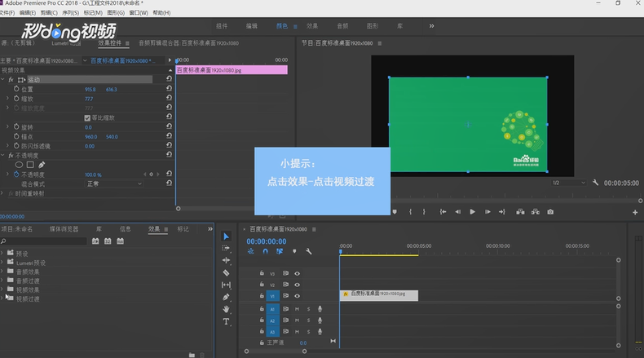Expand the Video Transitions folder

(2, 298)
